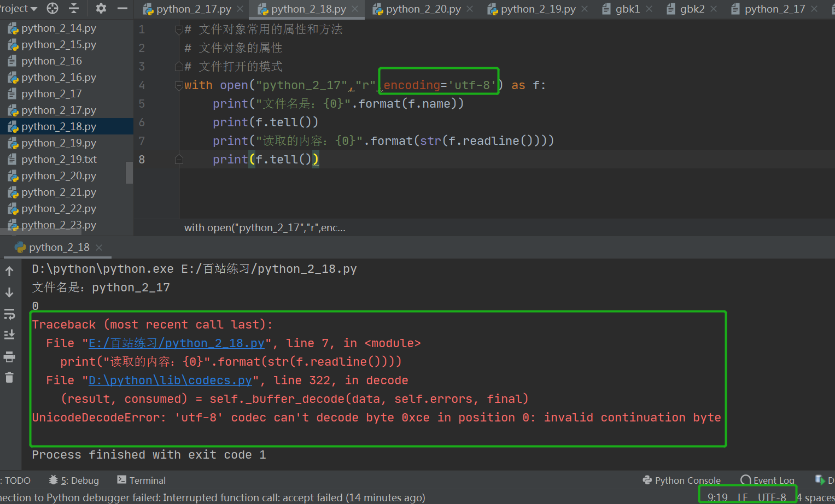Switch to the gbk2 editor tab
The width and height of the screenshot is (835, 504).
coord(686,9)
